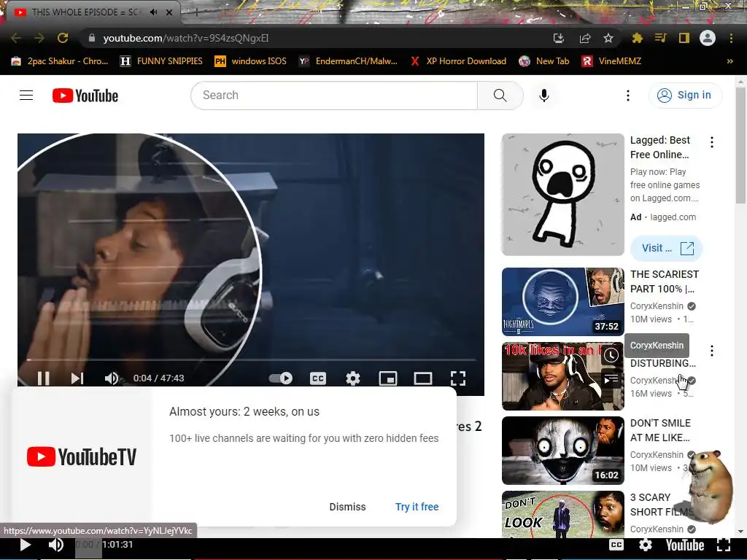
Task: Sign in to YouTube
Action: (x=686, y=96)
